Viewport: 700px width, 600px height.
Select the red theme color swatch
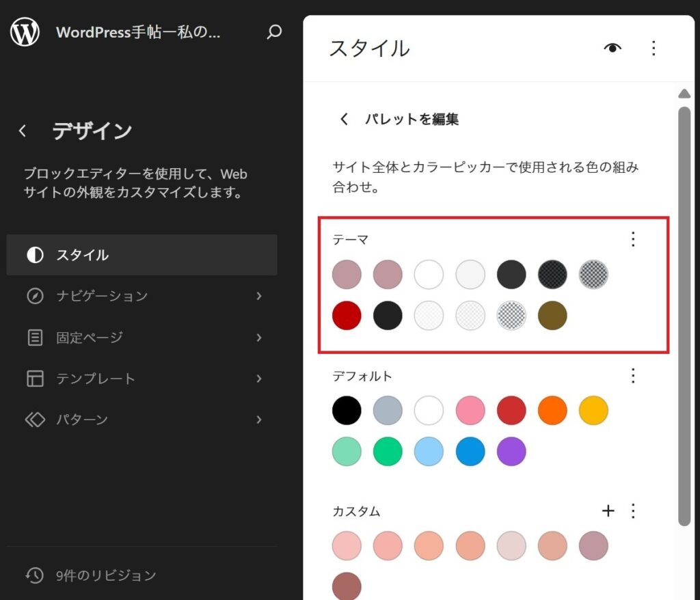pos(347,316)
